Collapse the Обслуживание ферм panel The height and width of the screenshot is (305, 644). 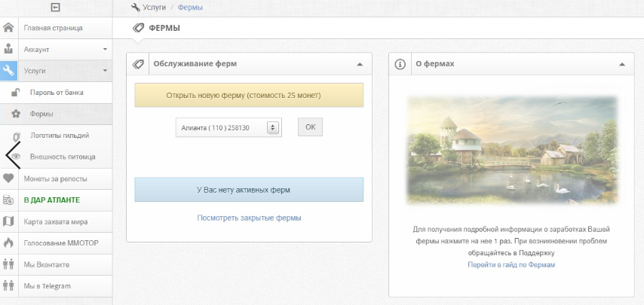[360, 64]
